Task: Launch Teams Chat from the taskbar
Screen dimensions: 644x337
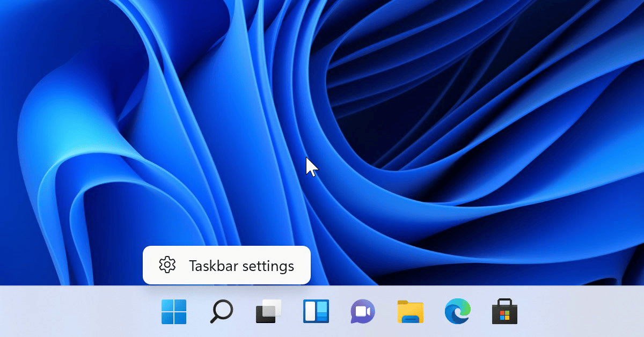Action: point(363,312)
